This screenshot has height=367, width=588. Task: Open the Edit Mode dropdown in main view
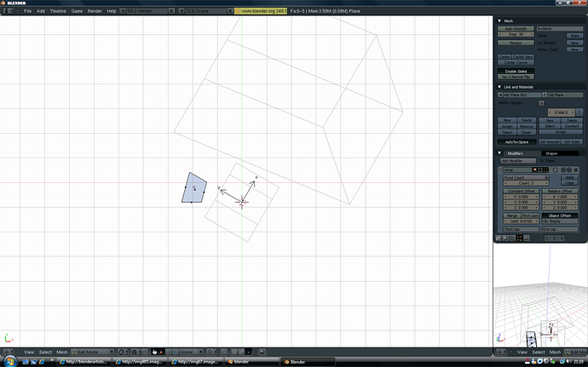coord(92,352)
